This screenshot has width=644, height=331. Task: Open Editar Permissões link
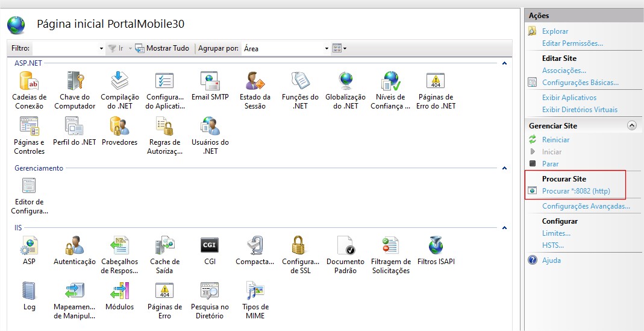(572, 43)
